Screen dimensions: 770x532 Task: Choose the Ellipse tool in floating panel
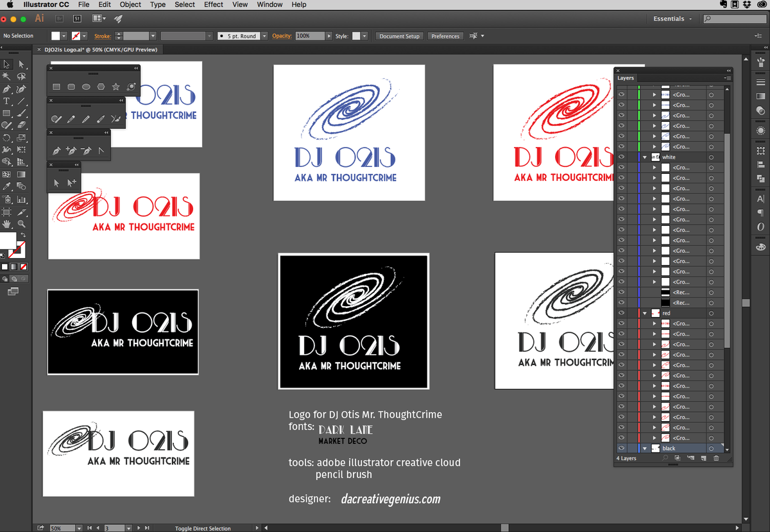(86, 87)
